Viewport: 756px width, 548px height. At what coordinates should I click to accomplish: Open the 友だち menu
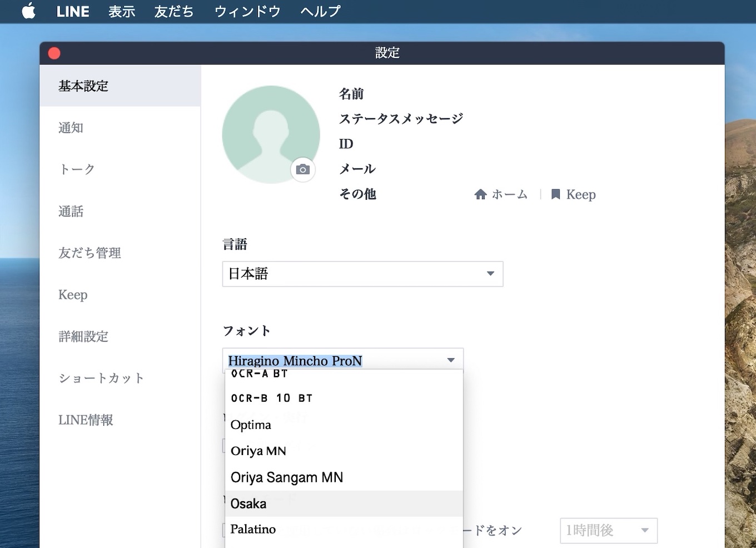point(174,12)
